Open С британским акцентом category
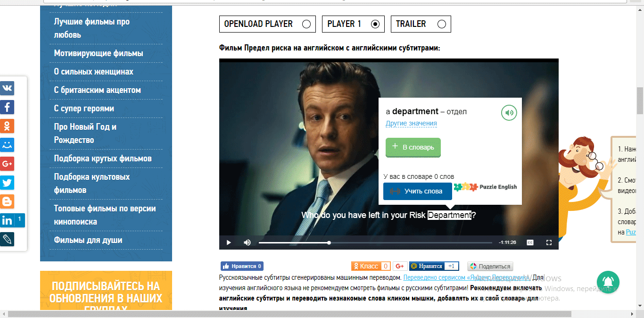Viewport: 644px width, 318px height. coord(97,90)
